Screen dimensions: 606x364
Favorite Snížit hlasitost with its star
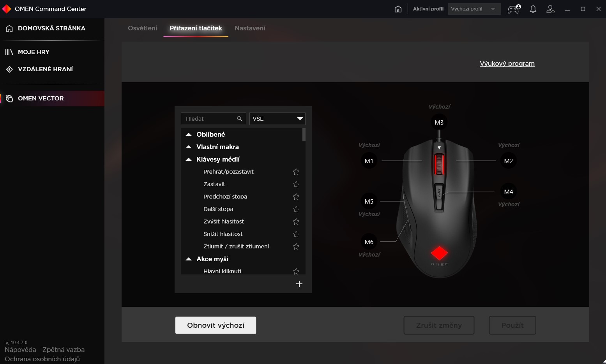tap(296, 234)
